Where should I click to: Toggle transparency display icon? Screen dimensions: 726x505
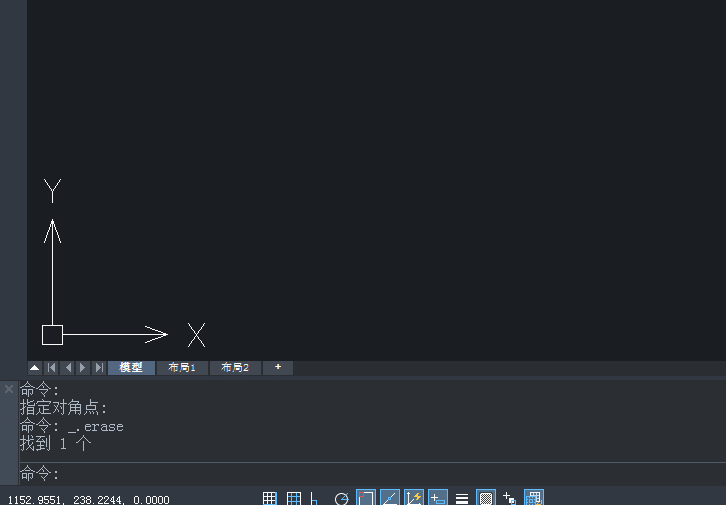(x=486, y=498)
